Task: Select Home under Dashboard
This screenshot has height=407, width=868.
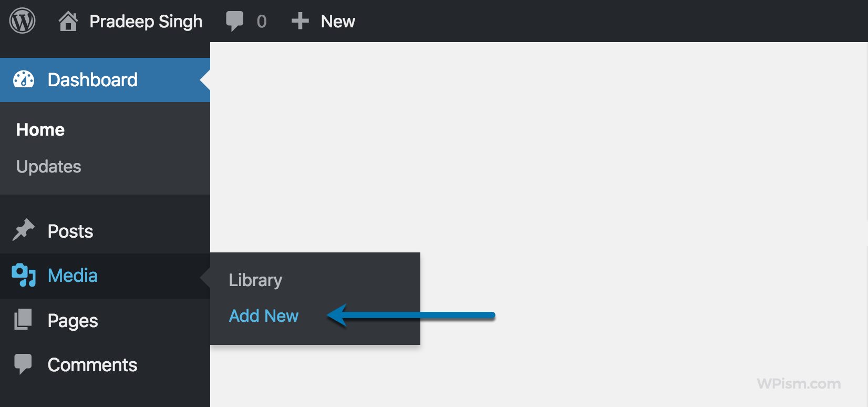Action: click(x=40, y=129)
